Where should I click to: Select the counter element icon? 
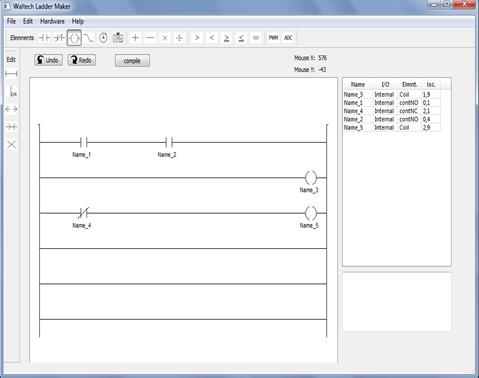click(118, 38)
